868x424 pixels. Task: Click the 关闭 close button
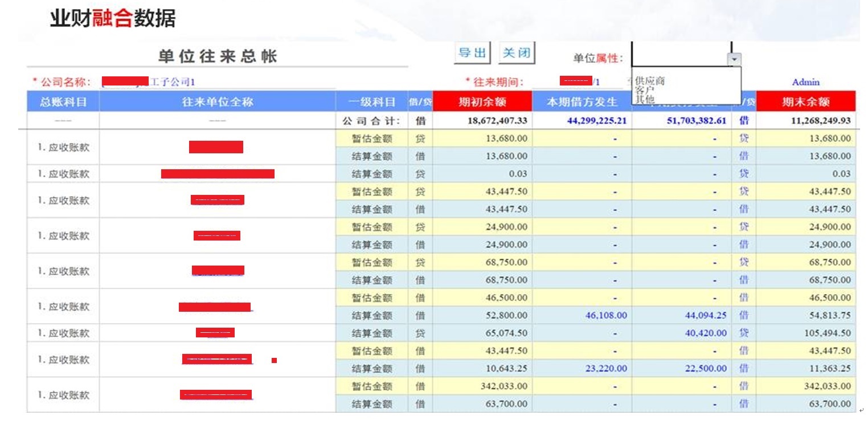click(x=517, y=53)
